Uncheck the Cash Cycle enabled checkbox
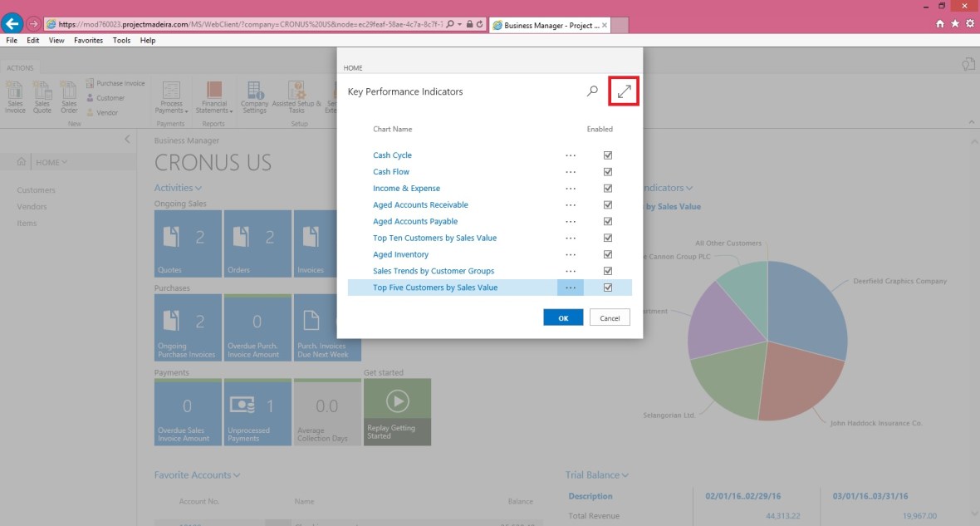This screenshot has width=980, height=526. coord(608,155)
